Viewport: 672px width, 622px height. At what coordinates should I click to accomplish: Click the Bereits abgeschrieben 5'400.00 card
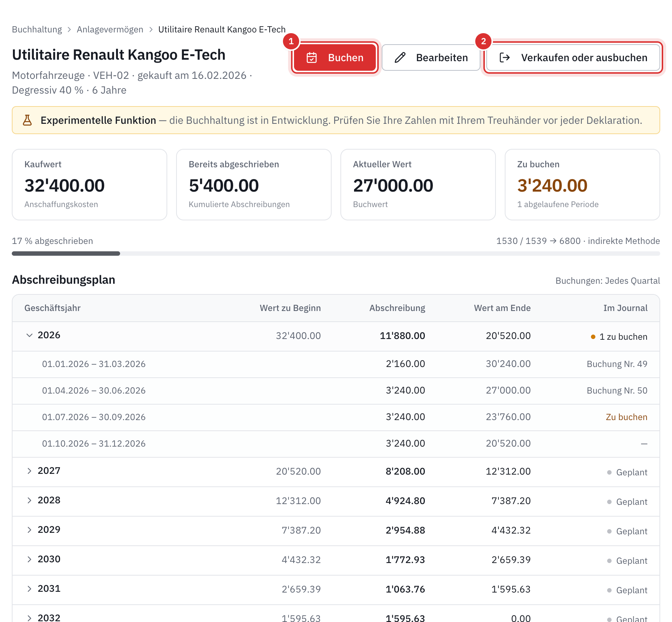(x=254, y=185)
